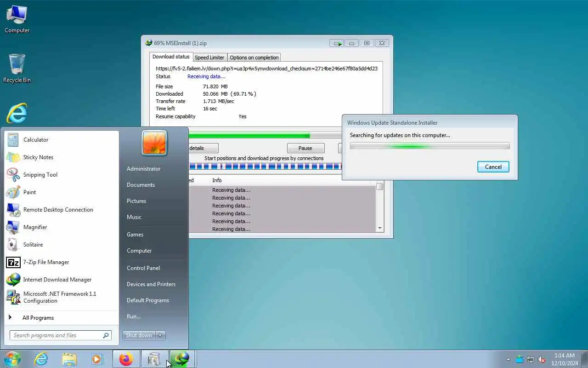This screenshot has height=368, width=588.
Task: Click the IDM hide-to-tray arrow button
Action: (x=337, y=43)
